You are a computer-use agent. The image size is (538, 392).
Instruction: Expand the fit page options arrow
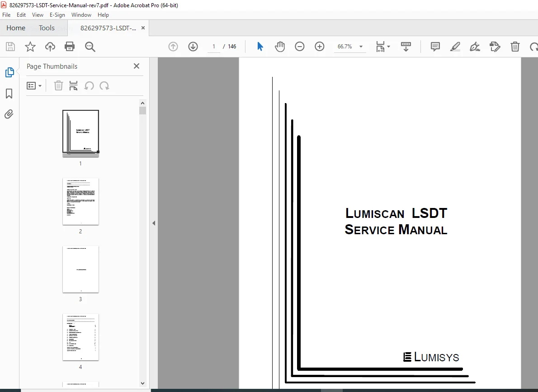click(x=389, y=47)
